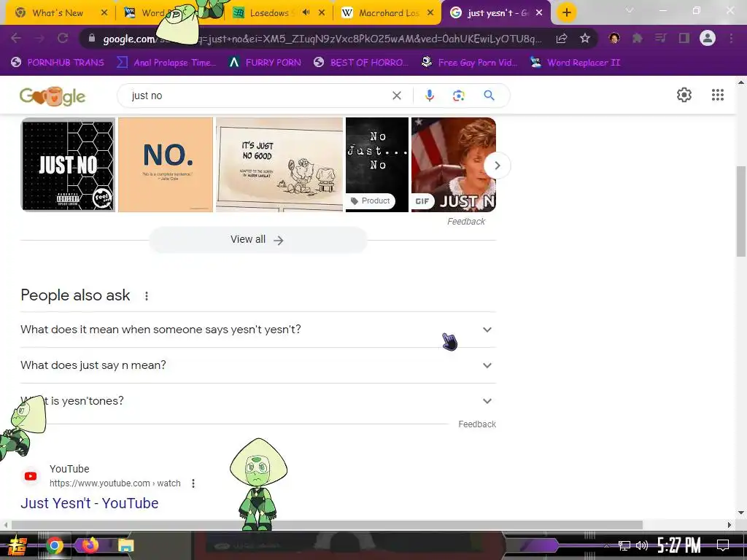Expand "What does just say n mean?"
The image size is (747, 560).
[x=258, y=365]
